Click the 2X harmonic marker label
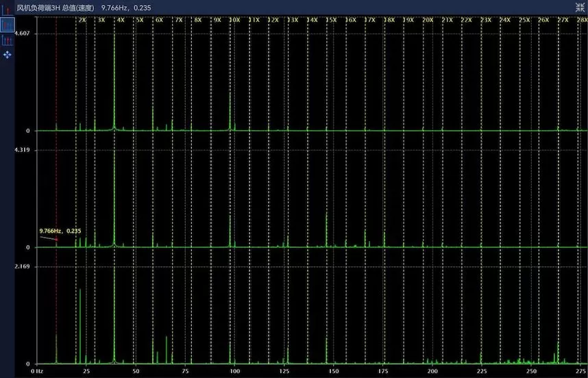Image resolution: width=588 pixels, height=378 pixels. coord(82,21)
